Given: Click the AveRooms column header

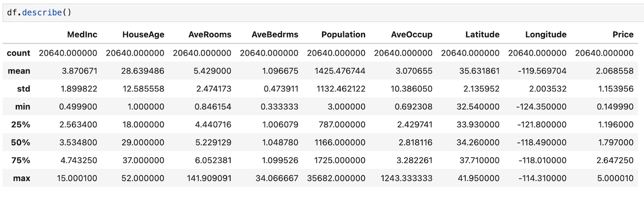Looking at the screenshot, I should click(x=210, y=34).
